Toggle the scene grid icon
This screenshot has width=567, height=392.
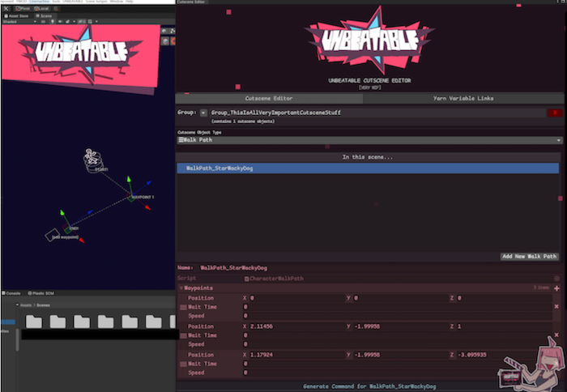pos(90,22)
